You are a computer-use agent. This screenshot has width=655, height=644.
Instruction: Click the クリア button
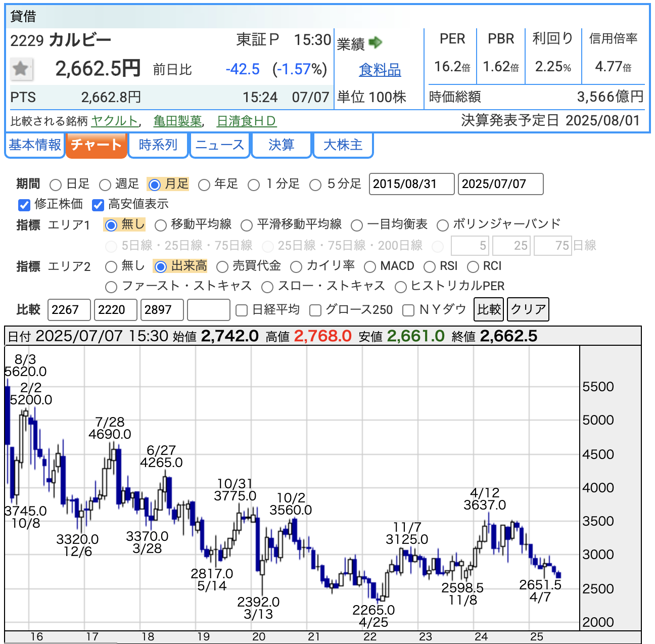click(x=528, y=309)
